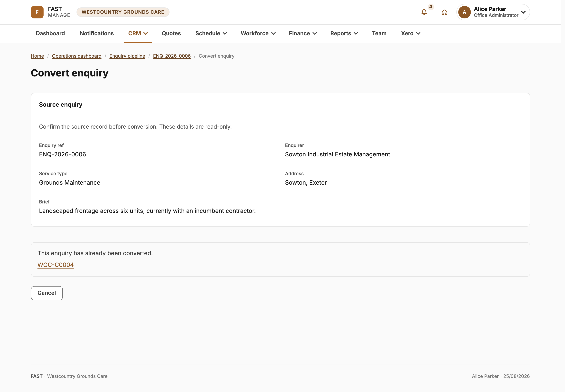Click Alice Parker's avatar circle
The image size is (565, 392).
click(x=464, y=12)
